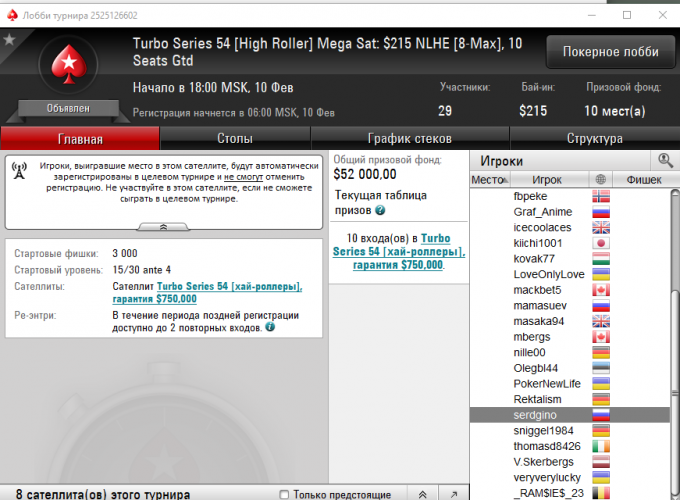Click the Покерное лобби button
The width and height of the screenshot is (680, 500).
click(611, 52)
